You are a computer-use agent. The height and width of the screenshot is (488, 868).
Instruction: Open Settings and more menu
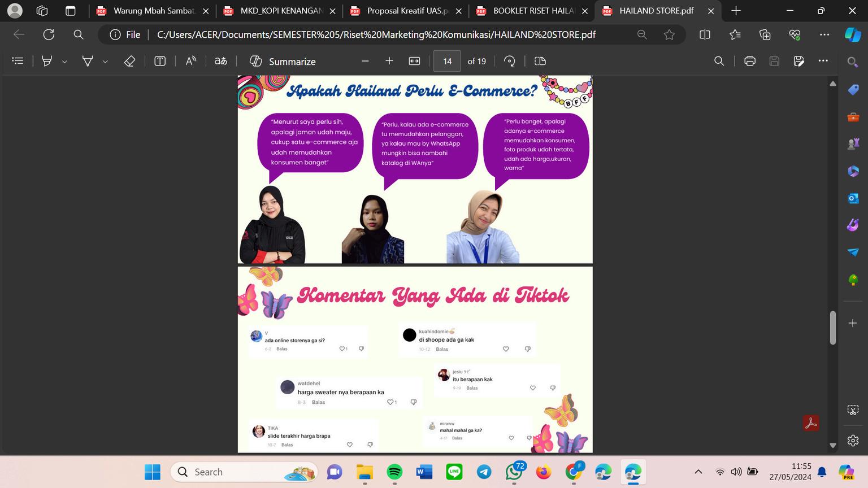(x=824, y=34)
